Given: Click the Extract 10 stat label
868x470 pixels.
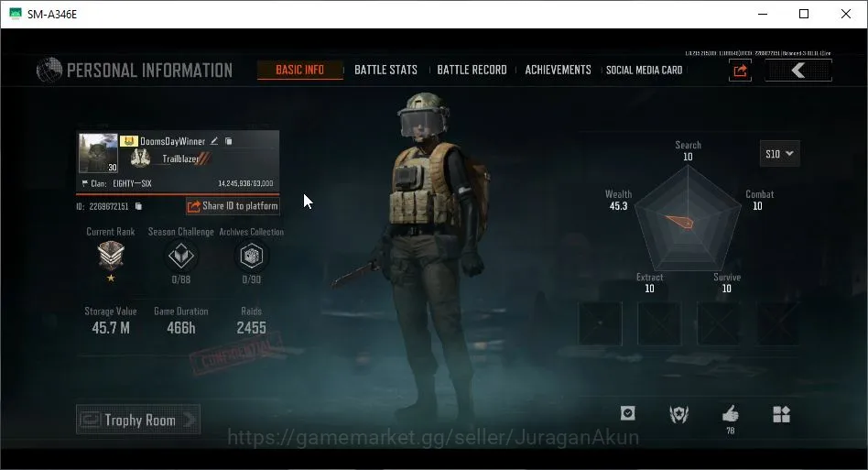Looking at the screenshot, I should tap(649, 282).
